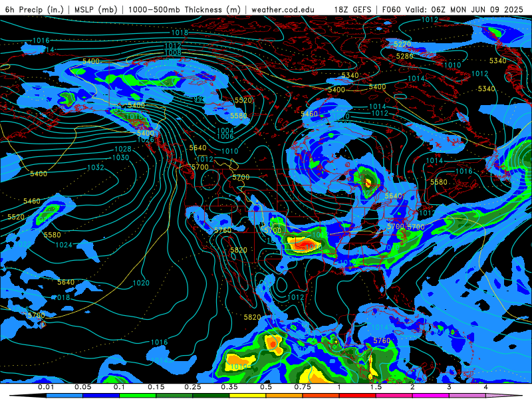
Task: Click the 1008 isobar label
Action: pyautogui.click(x=173, y=53)
